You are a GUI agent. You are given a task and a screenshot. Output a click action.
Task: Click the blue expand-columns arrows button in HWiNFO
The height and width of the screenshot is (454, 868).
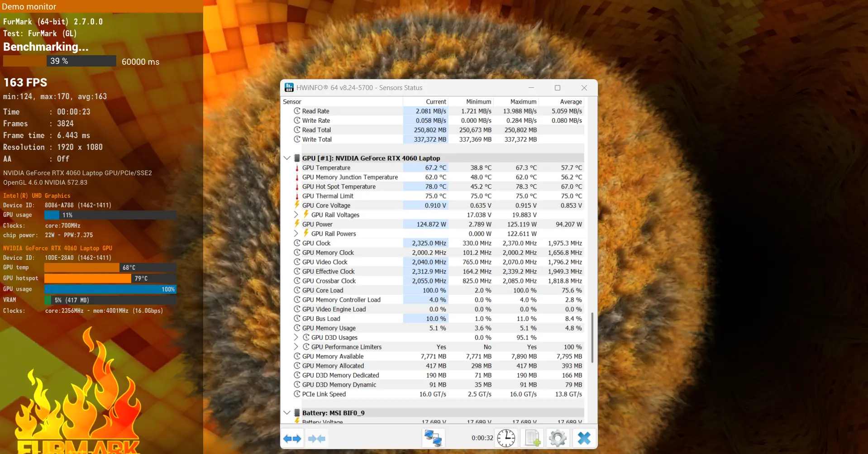coord(292,438)
